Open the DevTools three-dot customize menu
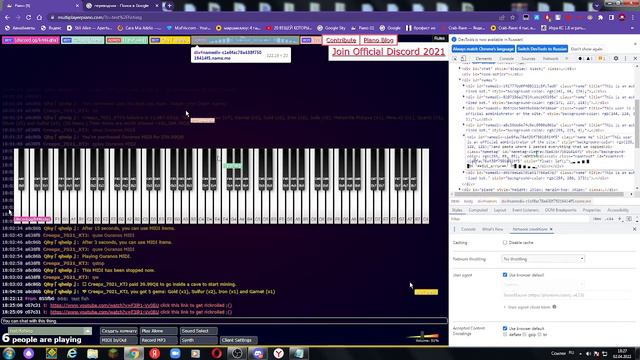The height and width of the screenshot is (360, 640). pos(625,59)
